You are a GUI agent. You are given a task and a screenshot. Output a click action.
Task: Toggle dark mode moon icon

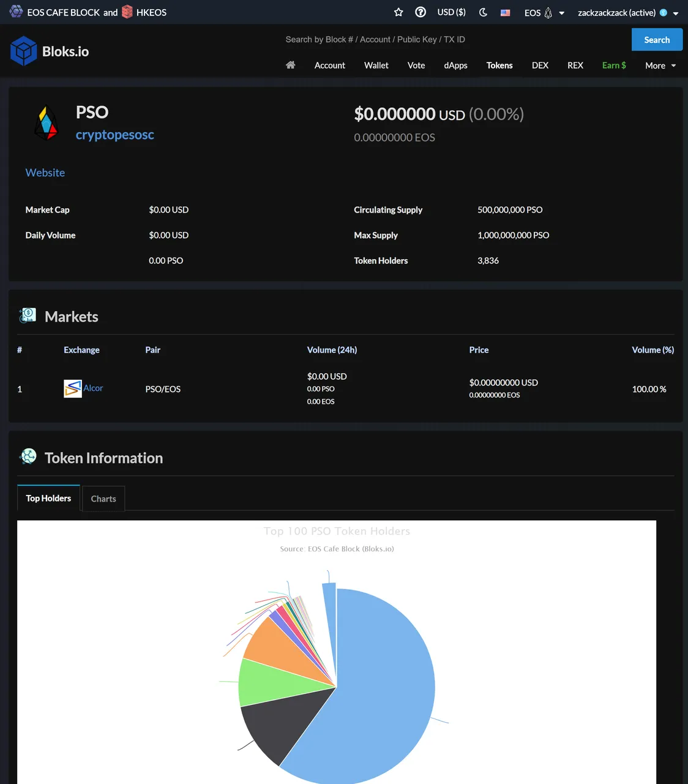coord(483,12)
